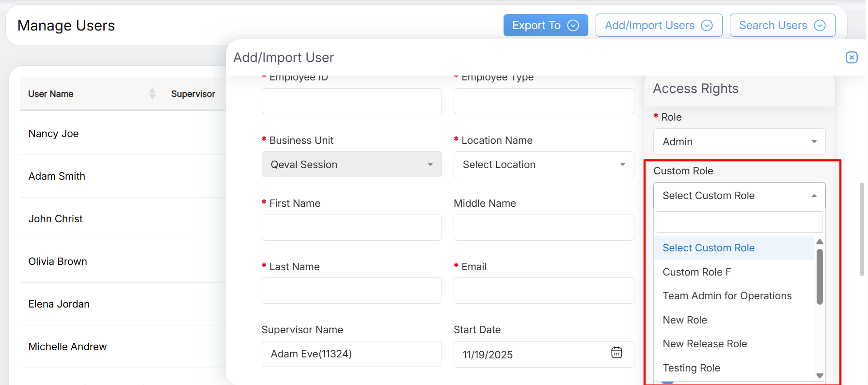868x385 pixels.
Task: Select the Testing Role option
Action: (x=691, y=368)
